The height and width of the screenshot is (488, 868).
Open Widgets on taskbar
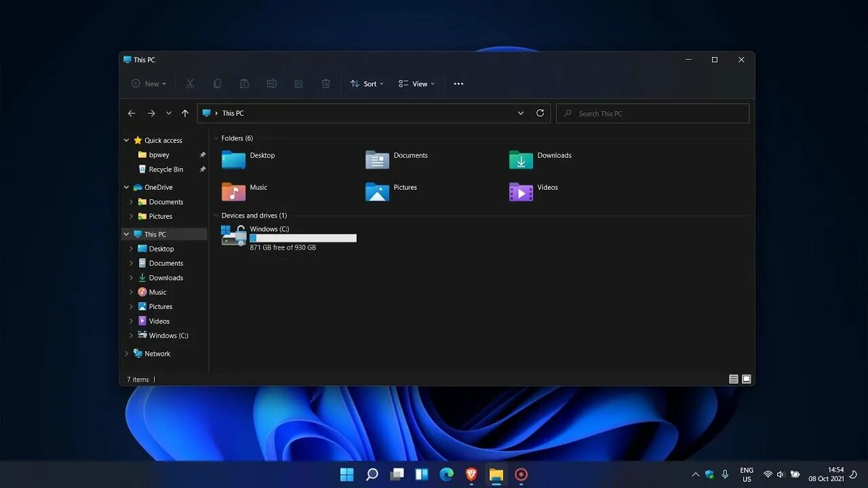click(422, 474)
